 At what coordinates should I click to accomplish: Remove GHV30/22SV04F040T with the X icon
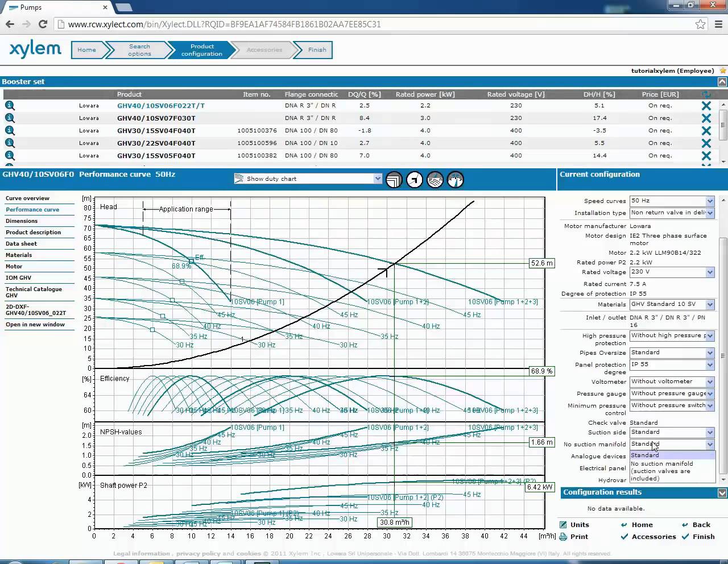(x=706, y=143)
